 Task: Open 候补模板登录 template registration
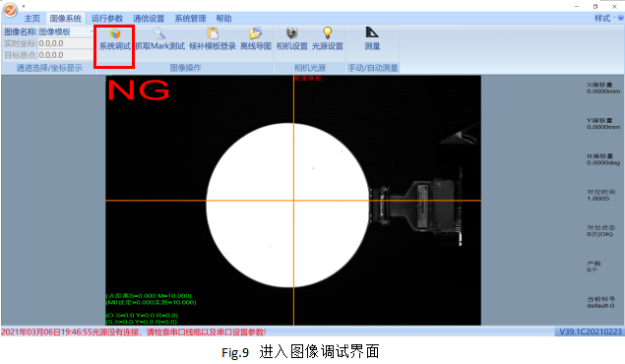click(x=213, y=39)
